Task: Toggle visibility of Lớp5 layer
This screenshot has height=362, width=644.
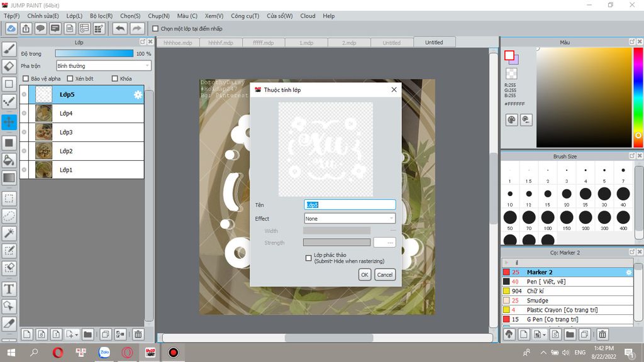Action: tap(24, 94)
